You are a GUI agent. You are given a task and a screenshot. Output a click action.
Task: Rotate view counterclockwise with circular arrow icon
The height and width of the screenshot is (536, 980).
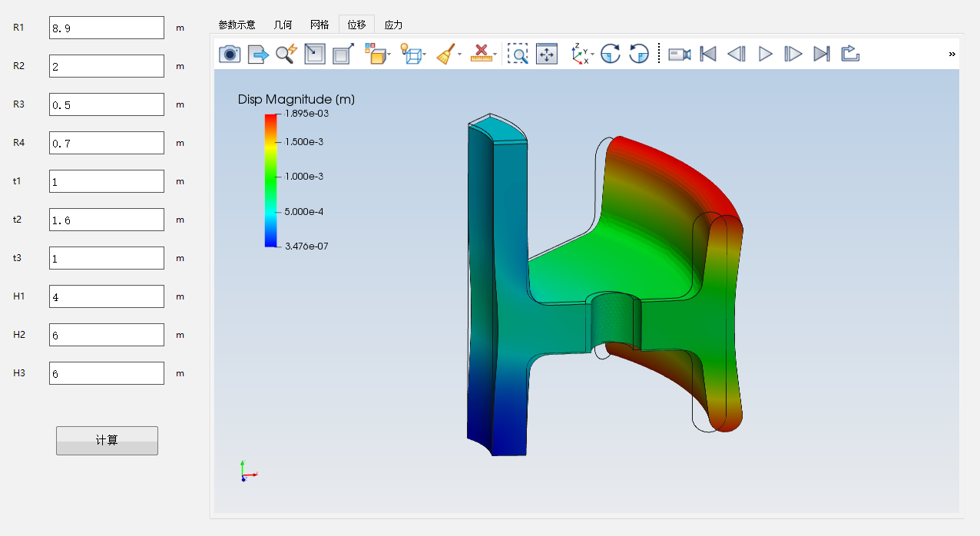[x=639, y=54]
